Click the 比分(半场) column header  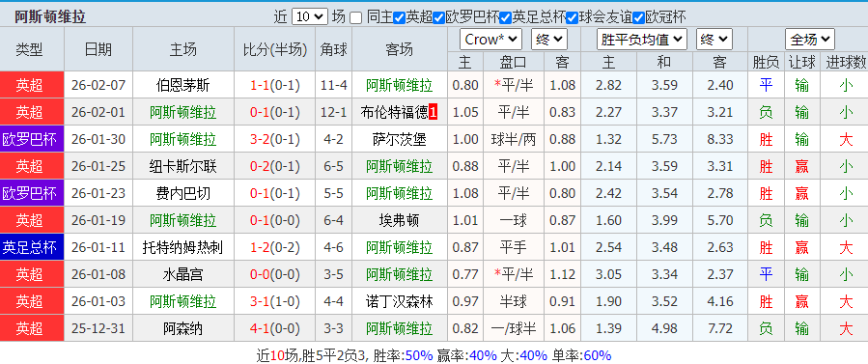274,49
